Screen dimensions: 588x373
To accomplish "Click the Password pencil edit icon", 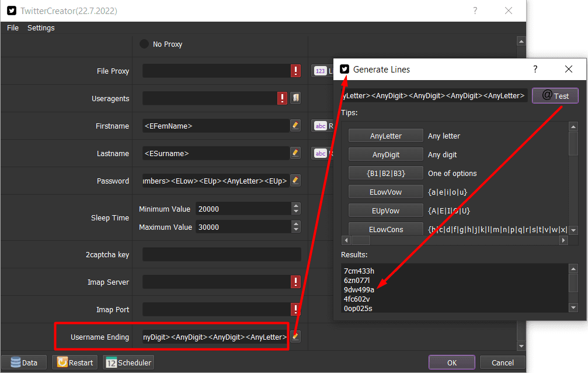I will pyautogui.click(x=295, y=180).
